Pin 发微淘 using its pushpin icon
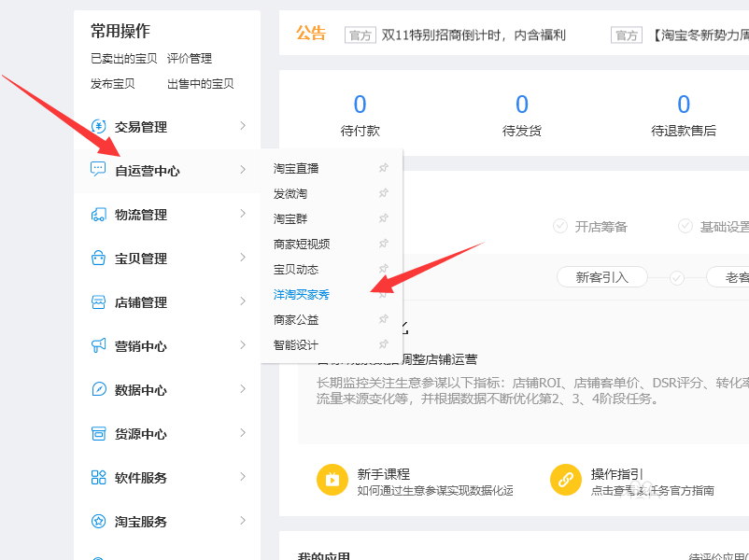Viewport: 749px width, 560px height. coord(384,193)
